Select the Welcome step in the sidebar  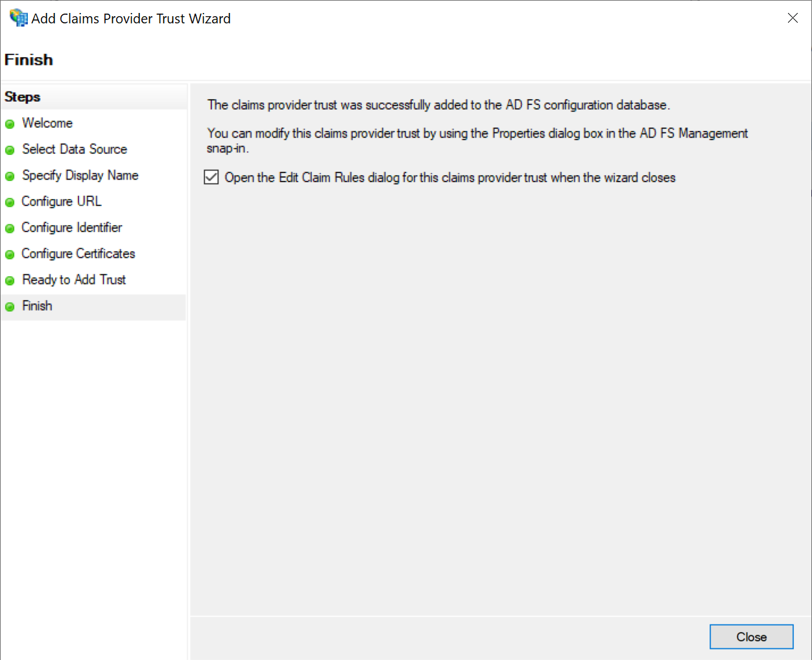pos(47,123)
